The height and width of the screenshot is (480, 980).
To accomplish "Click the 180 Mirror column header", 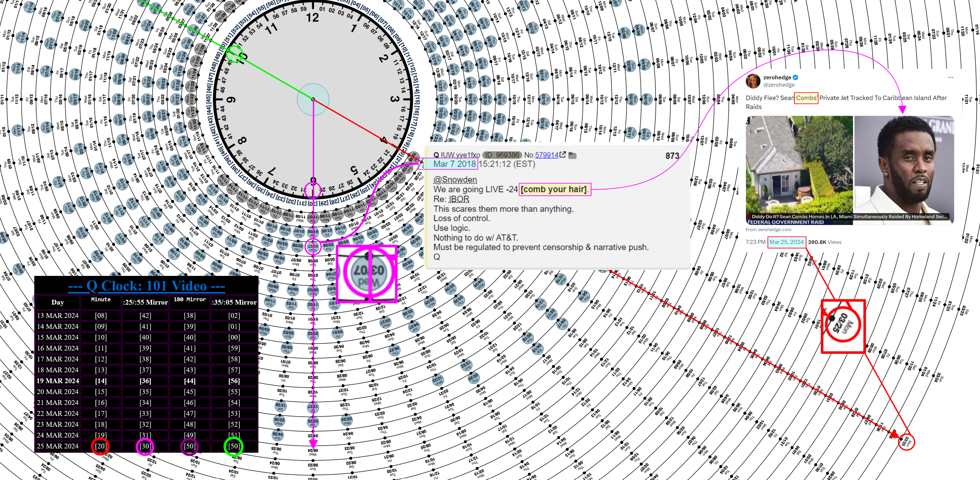I will pos(190,299).
